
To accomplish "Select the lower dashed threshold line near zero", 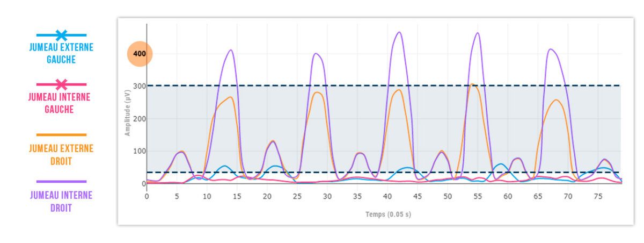I will point(376,172).
